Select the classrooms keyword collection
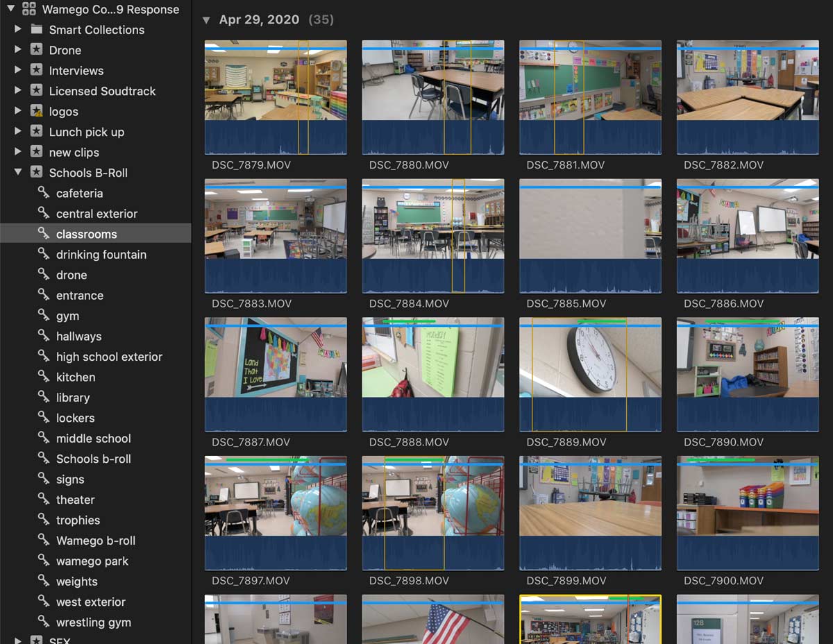The width and height of the screenshot is (833, 644). click(x=96, y=234)
